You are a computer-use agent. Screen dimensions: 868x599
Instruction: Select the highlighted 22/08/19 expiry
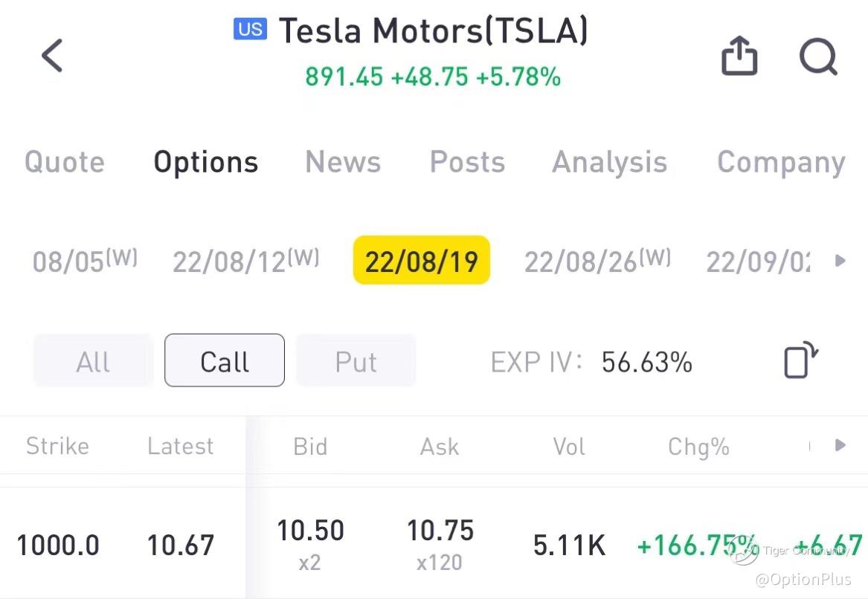tap(421, 261)
